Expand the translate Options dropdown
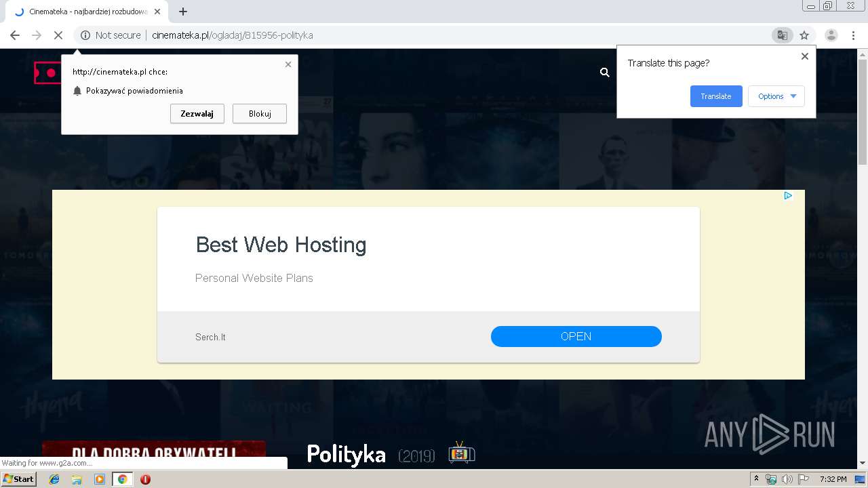Screen dimensions: 868x488 click(776, 96)
